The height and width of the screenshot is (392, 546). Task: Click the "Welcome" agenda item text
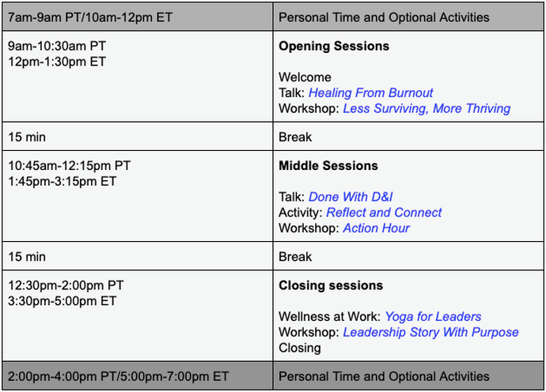click(305, 77)
